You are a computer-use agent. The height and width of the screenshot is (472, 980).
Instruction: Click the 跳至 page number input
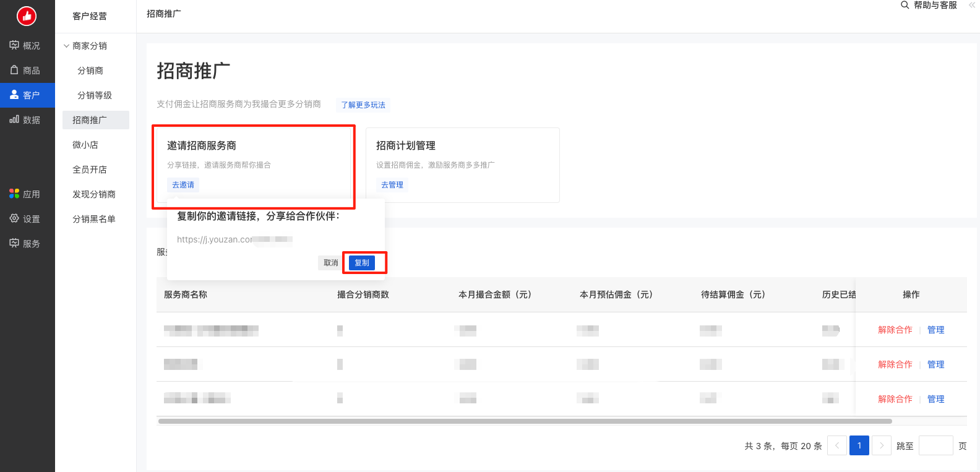pos(935,445)
